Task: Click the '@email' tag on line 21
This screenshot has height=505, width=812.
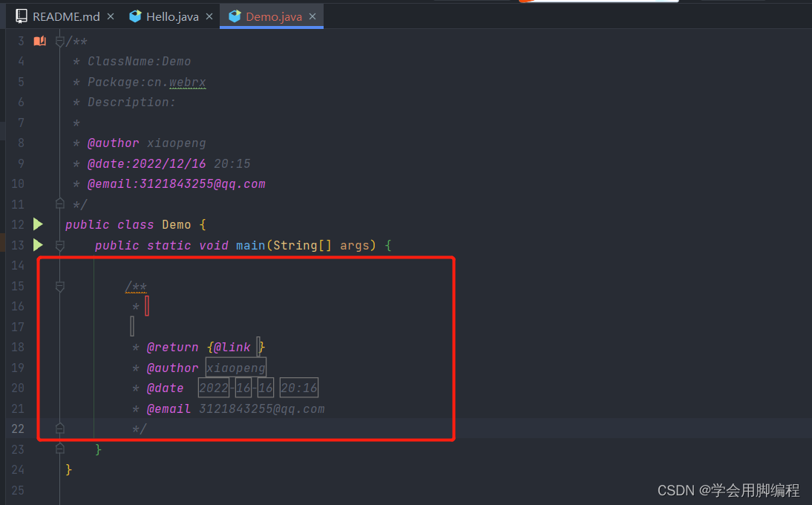Action: point(168,408)
